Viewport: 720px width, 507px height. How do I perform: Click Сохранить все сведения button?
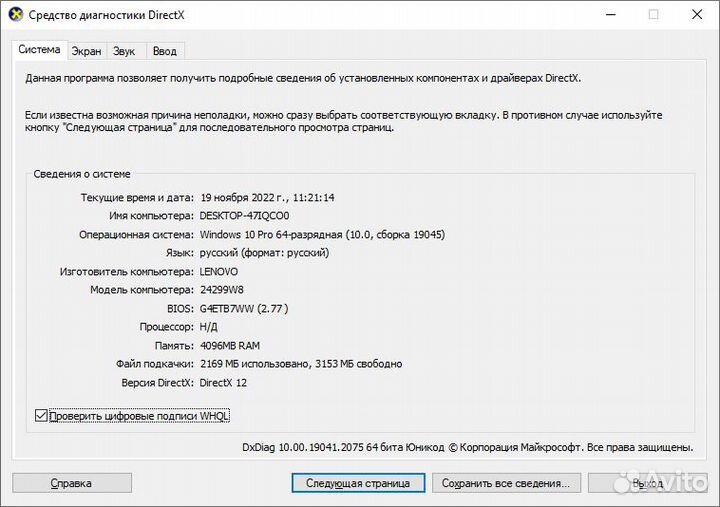(506, 483)
